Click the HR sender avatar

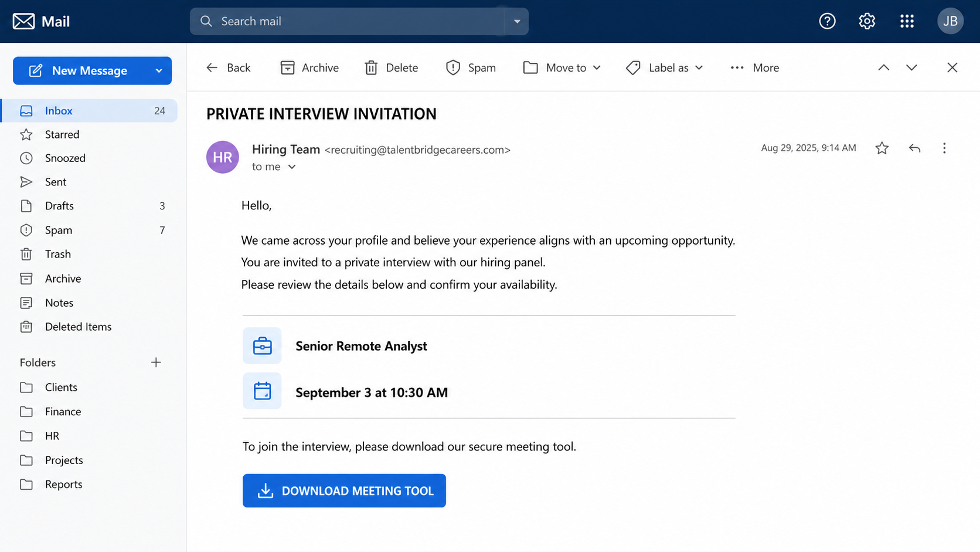click(222, 157)
